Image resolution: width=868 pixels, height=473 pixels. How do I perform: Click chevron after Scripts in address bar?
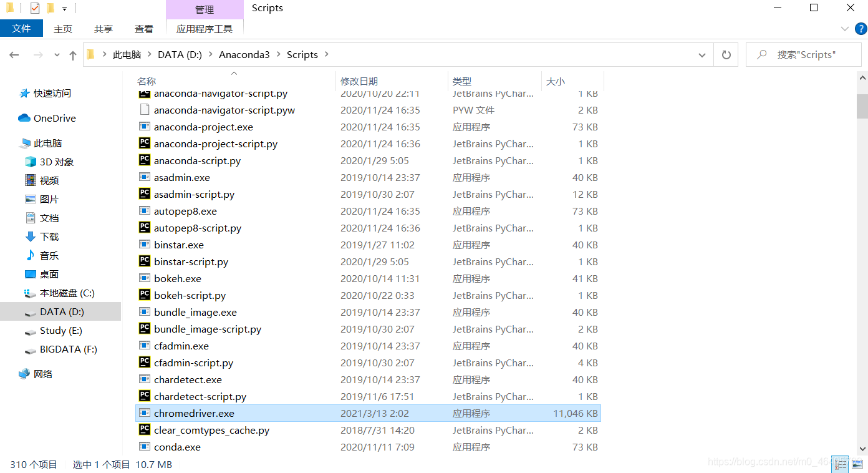click(x=326, y=55)
